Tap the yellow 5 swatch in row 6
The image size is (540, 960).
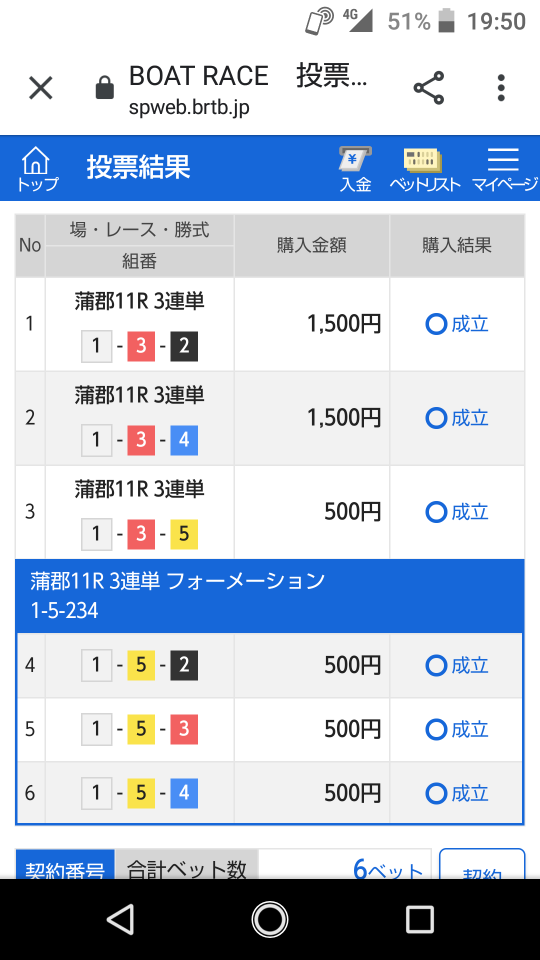[141, 793]
